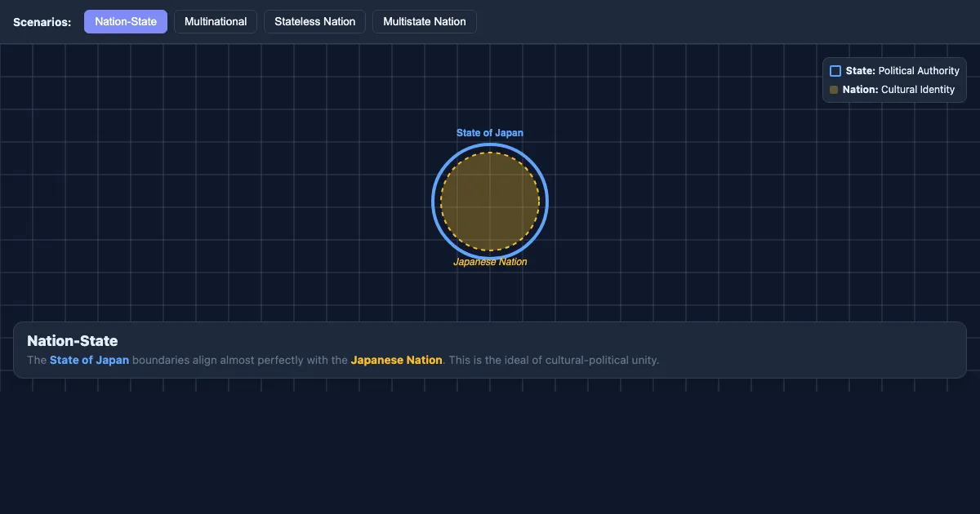Click the "State of Japan" diagram label
Image resolution: width=980 pixels, height=514 pixels.
(x=490, y=133)
